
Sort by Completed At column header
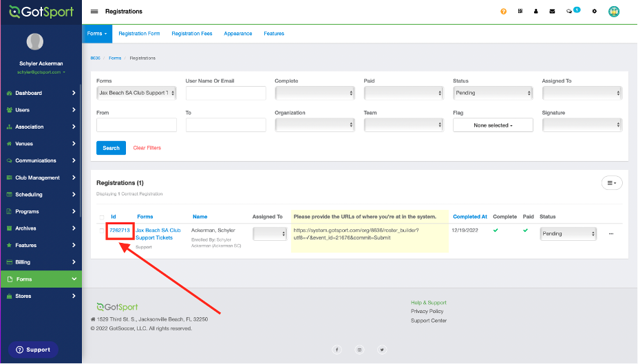[x=470, y=217]
